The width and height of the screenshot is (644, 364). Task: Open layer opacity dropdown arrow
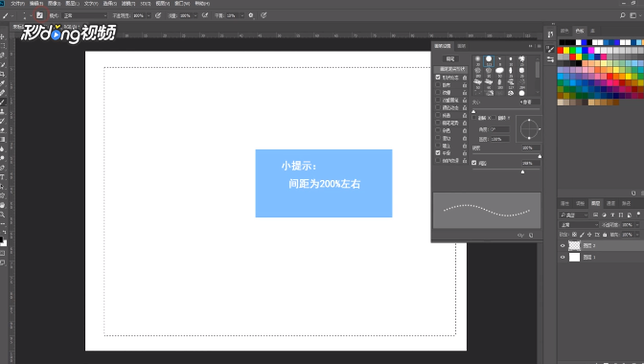click(637, 225)
